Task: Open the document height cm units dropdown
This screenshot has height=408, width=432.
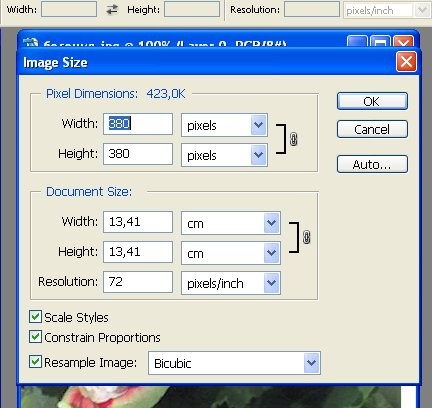Action: [x=231, y=253]
